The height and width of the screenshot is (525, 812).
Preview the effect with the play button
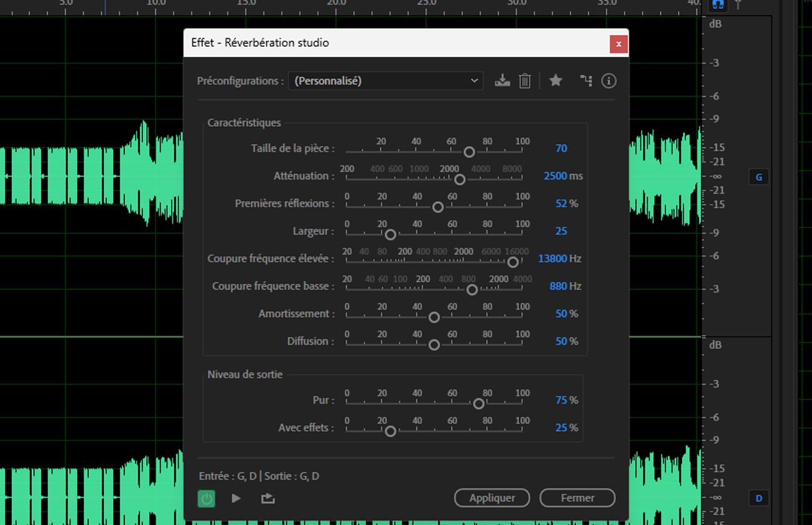236,498
